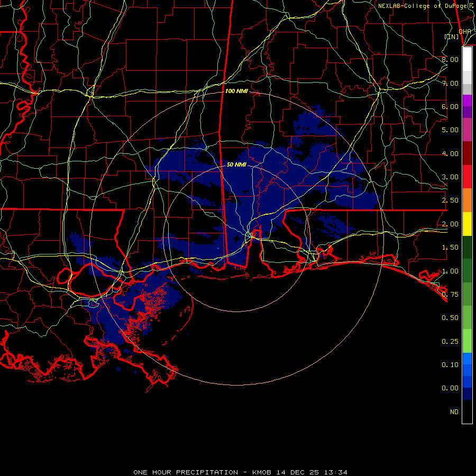Click the NEXLAB-College of DuPage credit text
Viewport: 476px width, 476px height.
tap(426, 6)
